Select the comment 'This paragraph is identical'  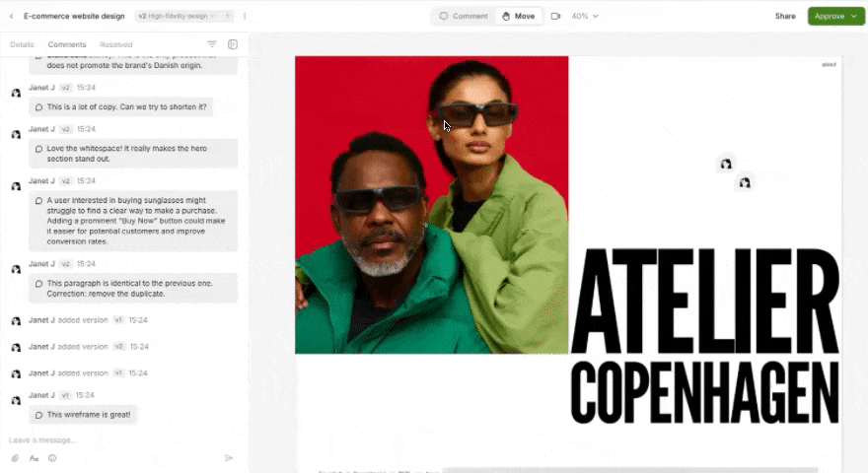(x=133, y=288)
